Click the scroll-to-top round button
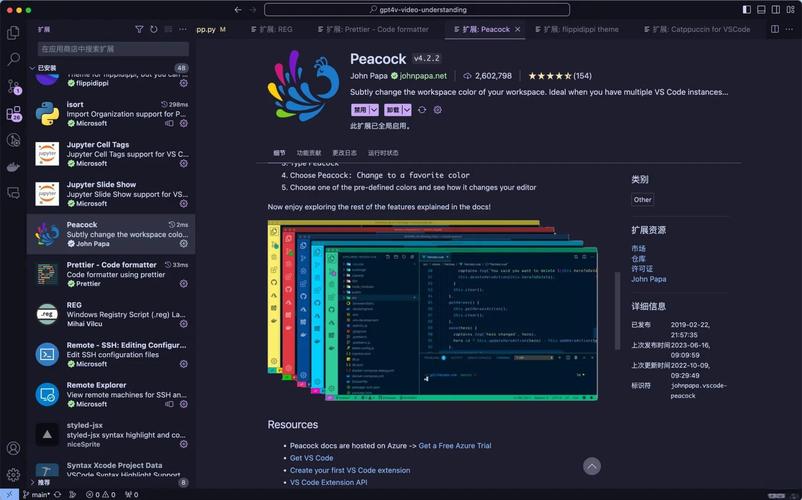 pyautogui.click(x=592, y=466)
